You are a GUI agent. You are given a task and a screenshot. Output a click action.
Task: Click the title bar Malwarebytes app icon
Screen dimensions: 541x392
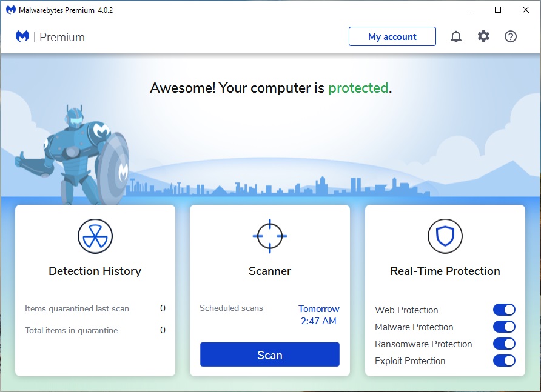(x=11, y=10)
